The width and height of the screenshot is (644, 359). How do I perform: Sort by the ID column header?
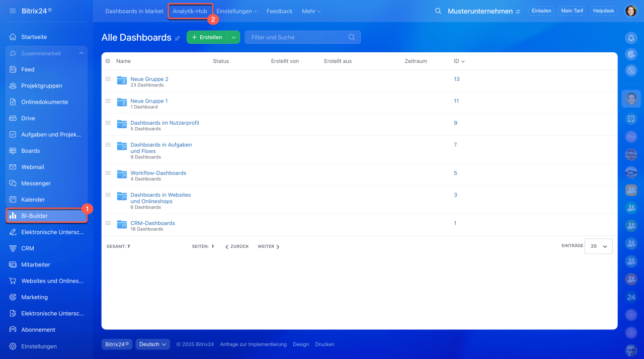click(x=459, y=61)
